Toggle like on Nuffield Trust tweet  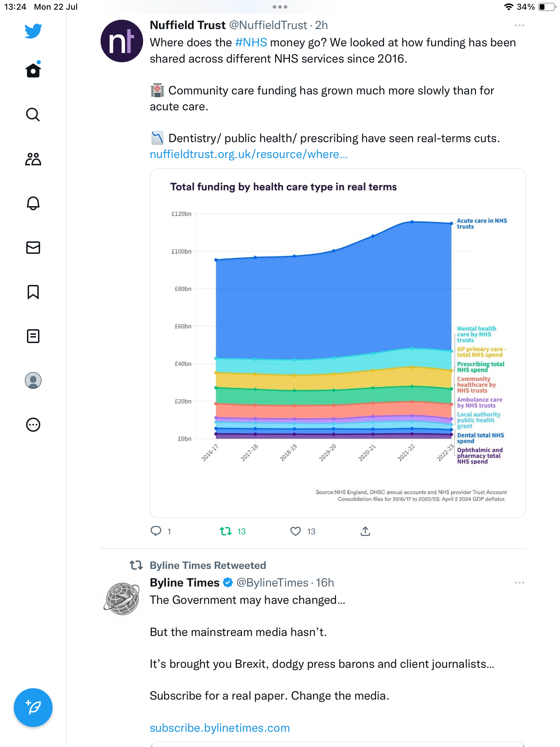point(296,531)
